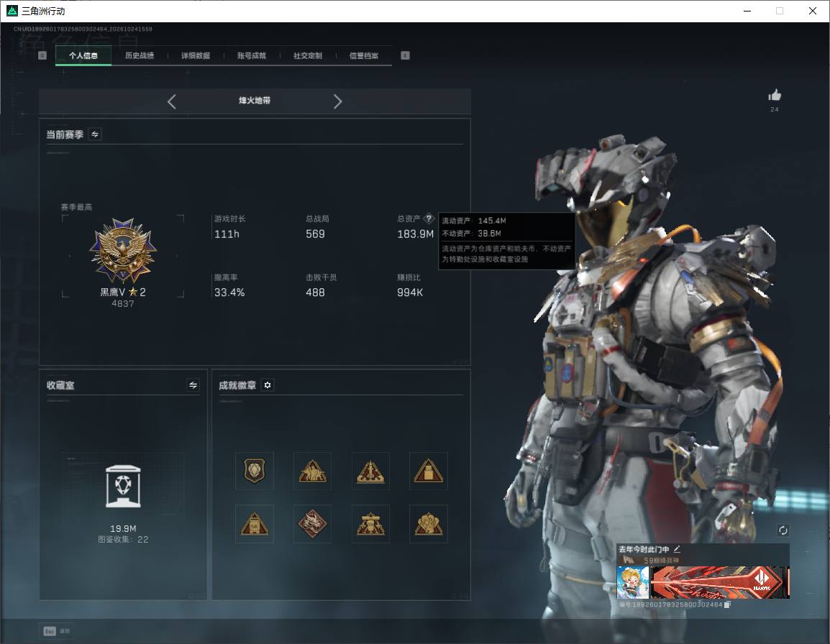
Task: Select the shield lion badge
Action: 255,471
